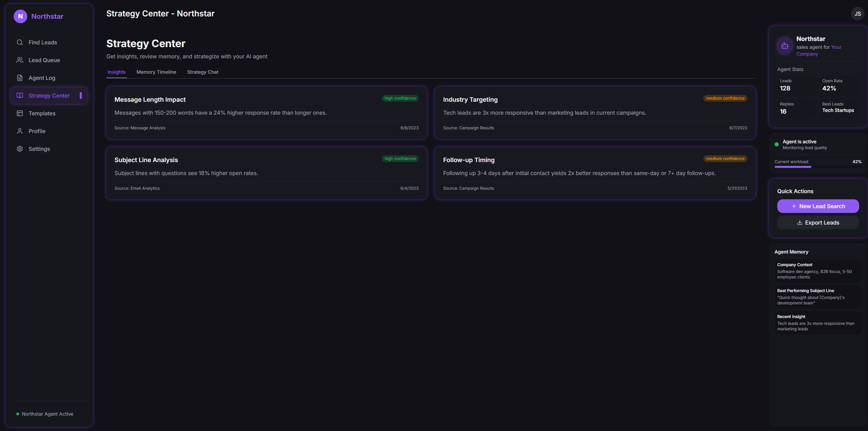Click the Open Rate value 42%
The height and width of the screenshot is (431, 868).
pyautogui.click(x=829, y=88)
